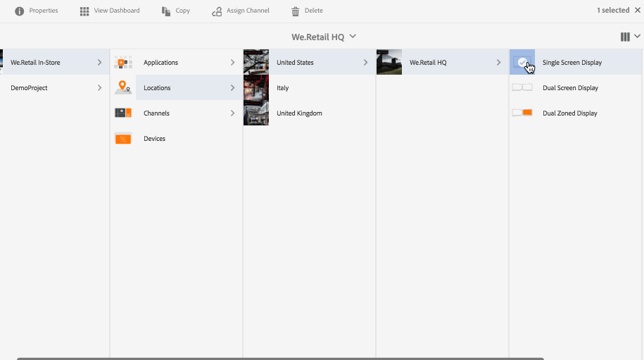Expand view switcher dropdown arrow

tap(637, 36)
